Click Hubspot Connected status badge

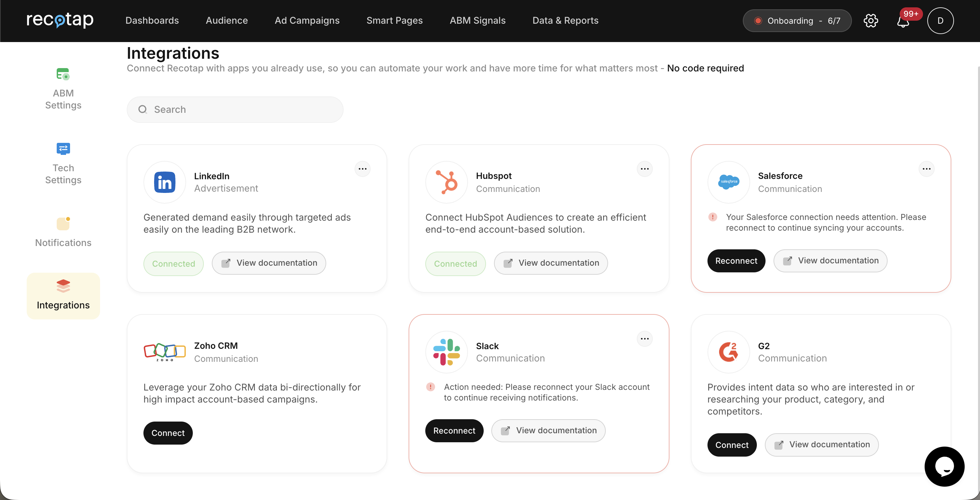click(x=455, y=264)
